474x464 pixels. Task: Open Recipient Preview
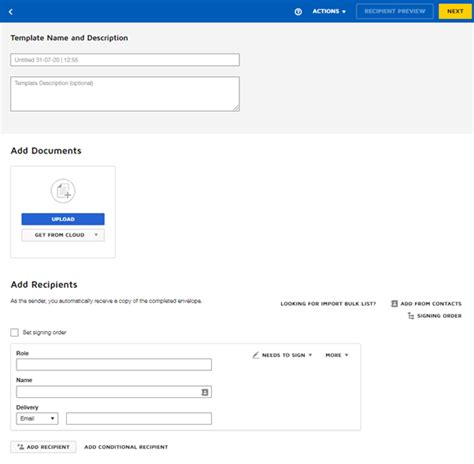coord(395,11)
